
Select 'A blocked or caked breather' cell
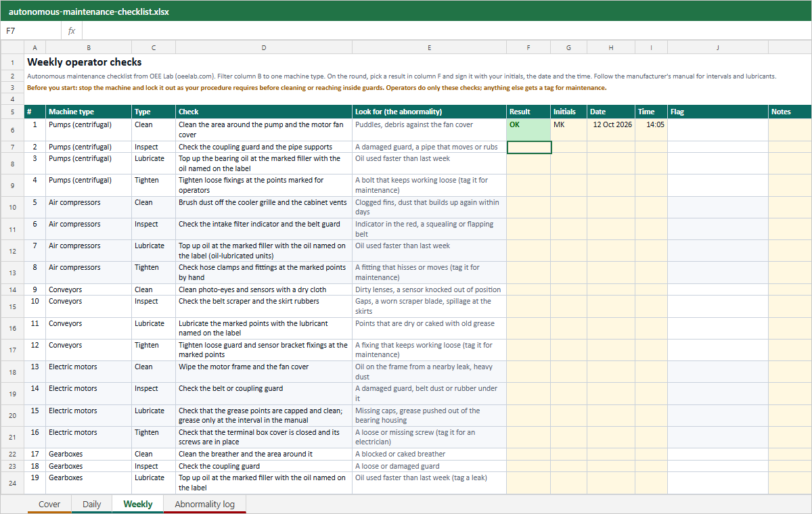tap(430, 454)
